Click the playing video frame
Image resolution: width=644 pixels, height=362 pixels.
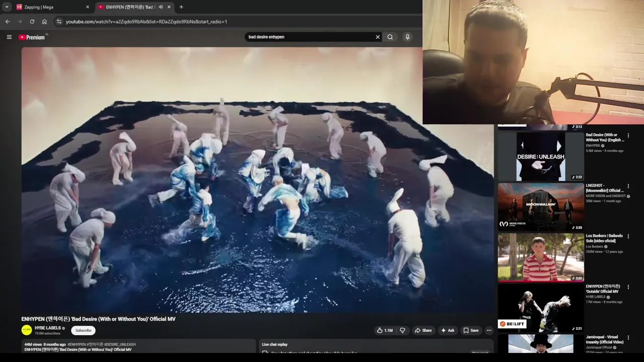click(258, 180)
